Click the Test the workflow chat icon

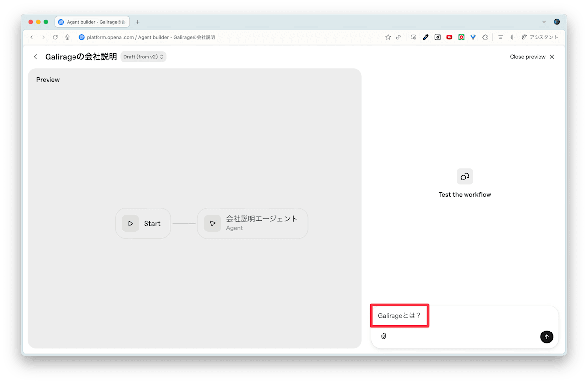coord(465,177)
